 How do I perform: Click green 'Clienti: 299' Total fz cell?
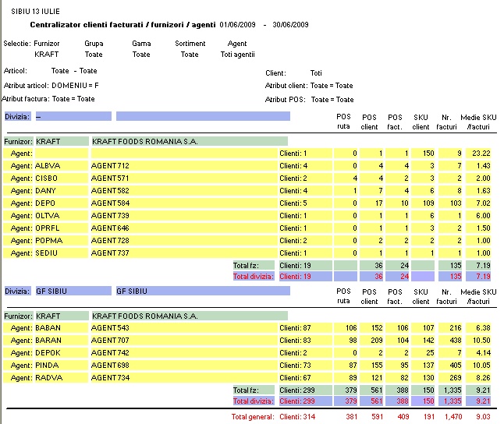point(305,390)
